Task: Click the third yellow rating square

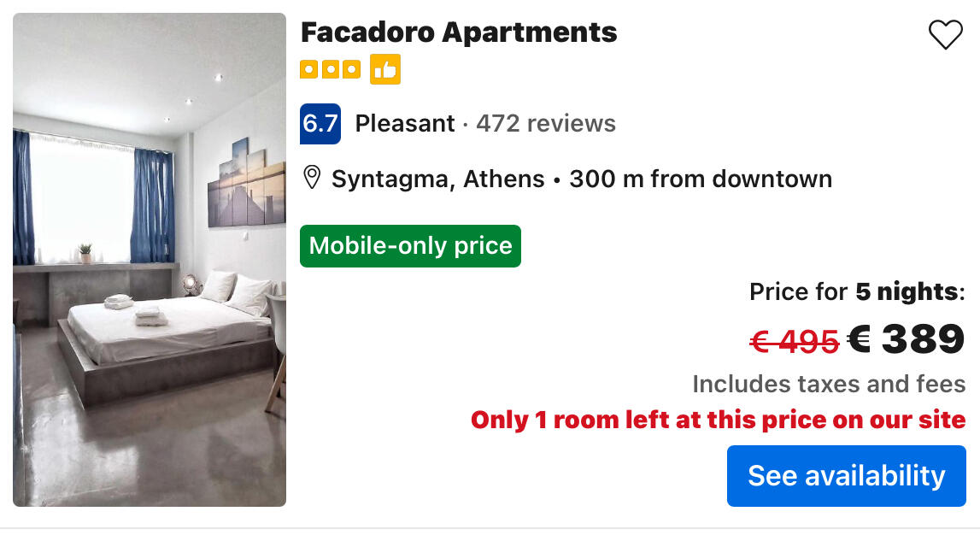Action: click(351, 69)
